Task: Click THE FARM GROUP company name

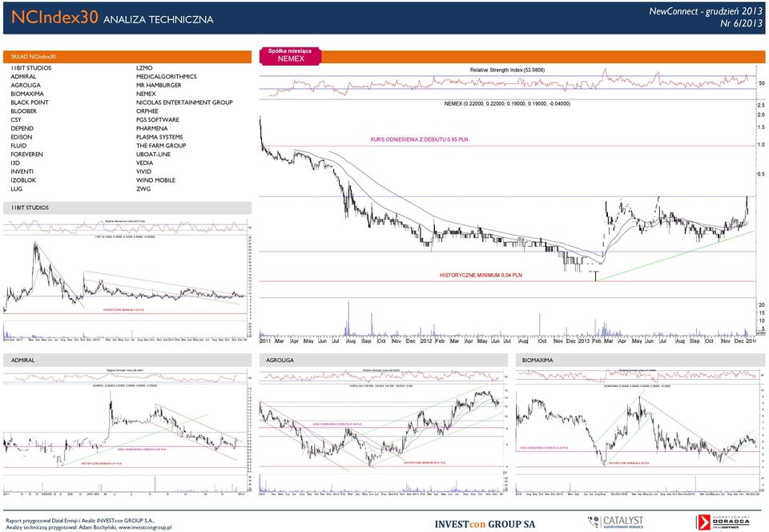Action: (x=161, y=146)
